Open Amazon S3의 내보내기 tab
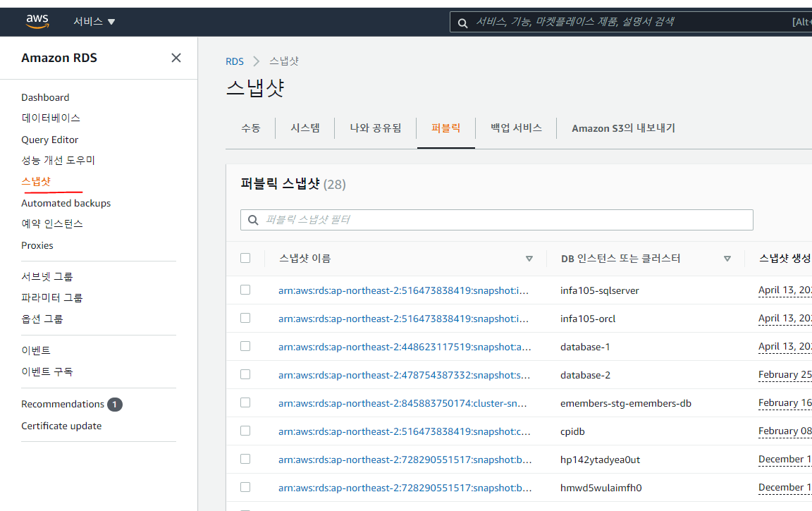The width and height of the screenshot is (812, 511). pos(624,128)
